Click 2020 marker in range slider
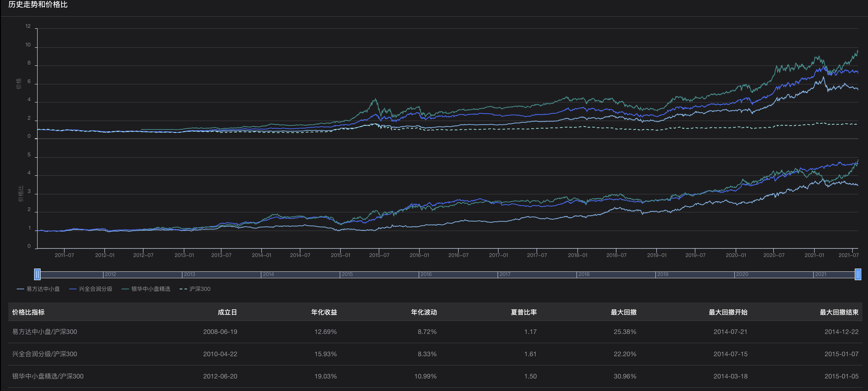868x391 pixels. 742,275
